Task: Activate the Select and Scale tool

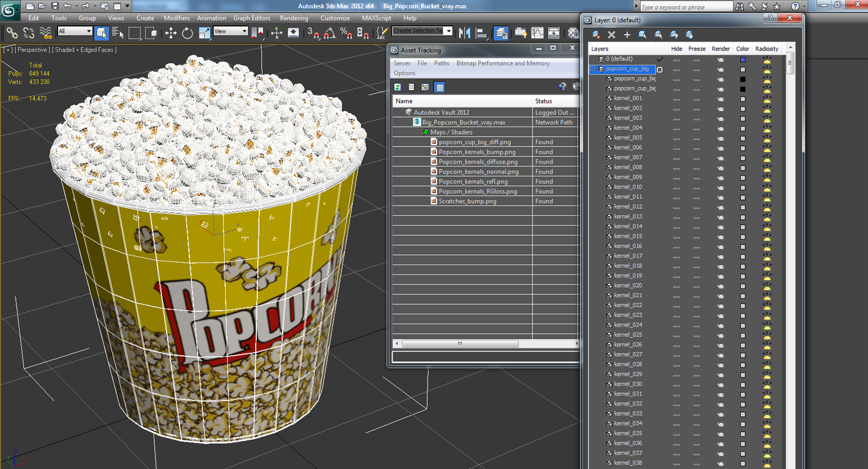Action: pos(204,33)
